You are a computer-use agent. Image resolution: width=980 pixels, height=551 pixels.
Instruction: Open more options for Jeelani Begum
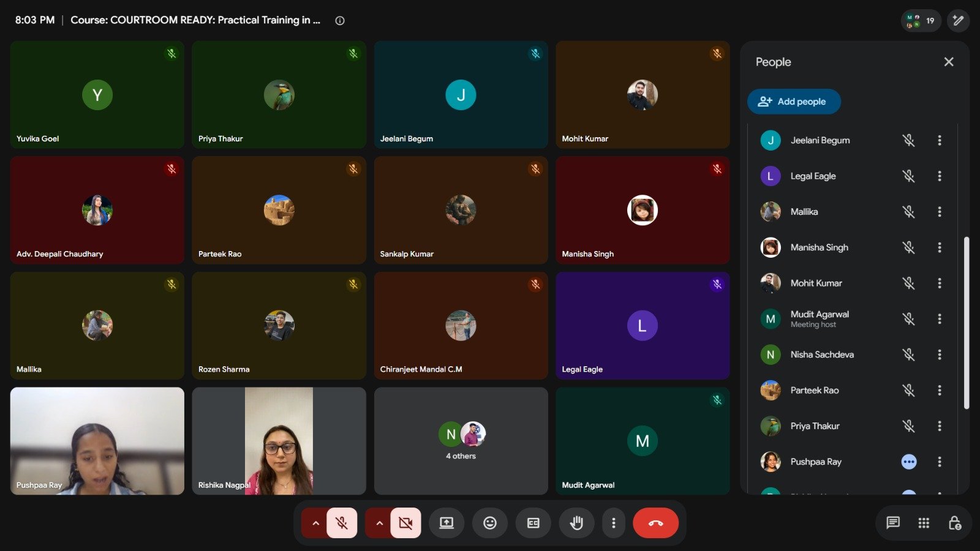pyautogui.click(x=939, y=140)
